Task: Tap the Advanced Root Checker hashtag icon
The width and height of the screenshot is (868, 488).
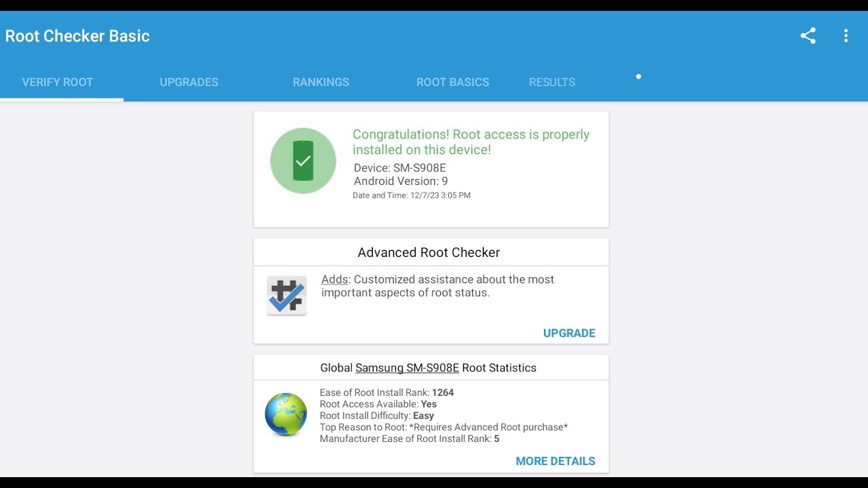Action: (x=286, y=296)
